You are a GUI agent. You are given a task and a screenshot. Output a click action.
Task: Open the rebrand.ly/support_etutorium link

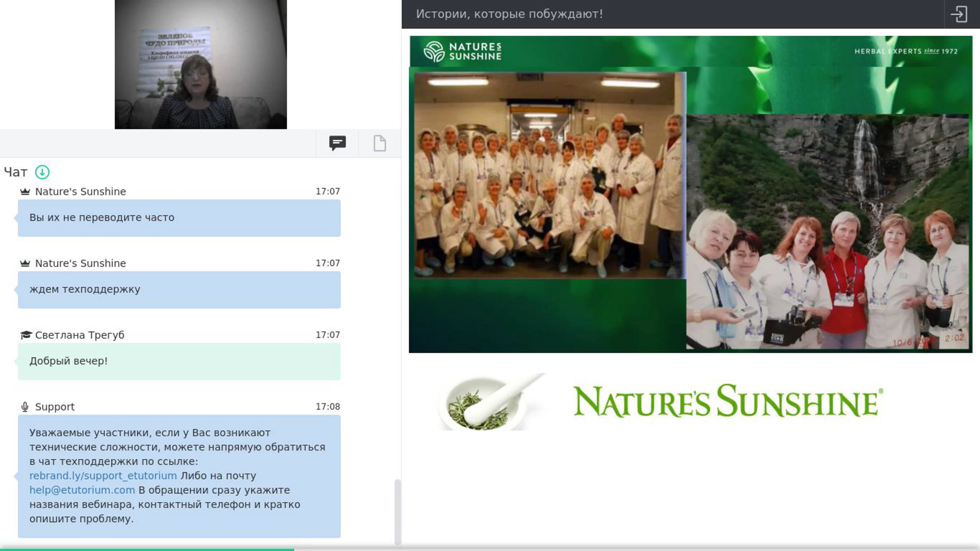coord(103,476)
